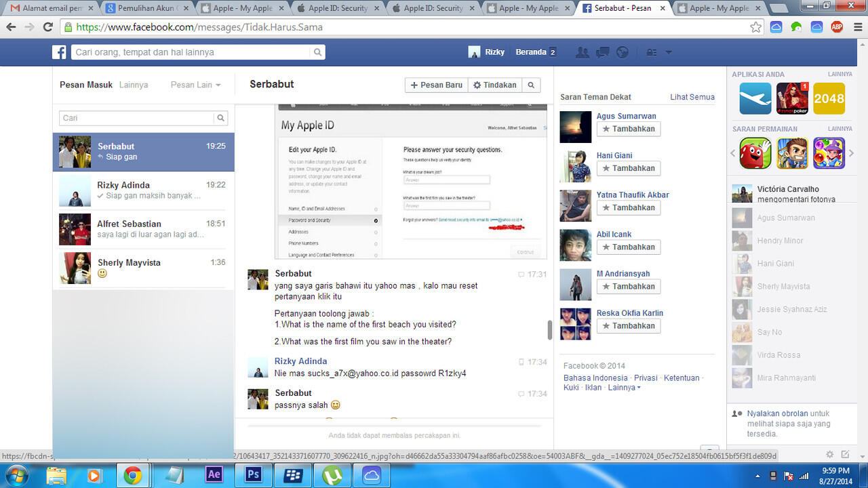This screenshot has width=868, height=488.
Task: Click the Pesan Baru button
Action: 437,85
